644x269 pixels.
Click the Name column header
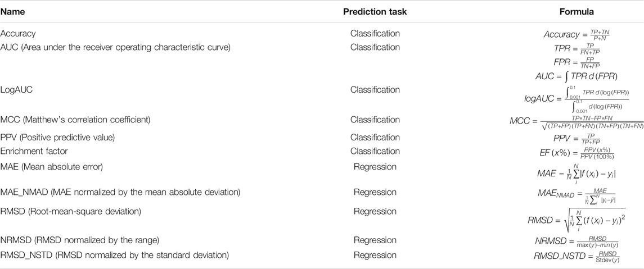click(13, 12)
